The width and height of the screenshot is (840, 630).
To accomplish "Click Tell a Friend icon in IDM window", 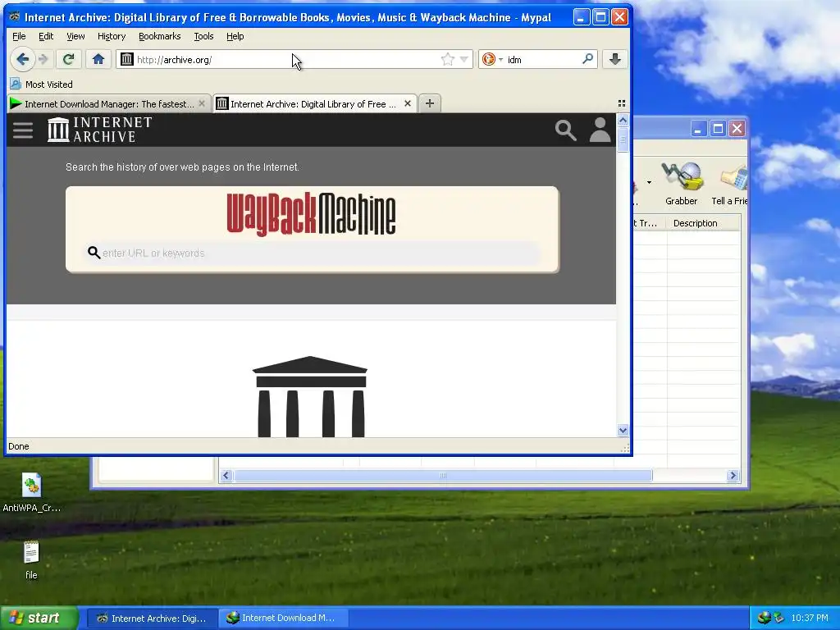I will point(729,183).
